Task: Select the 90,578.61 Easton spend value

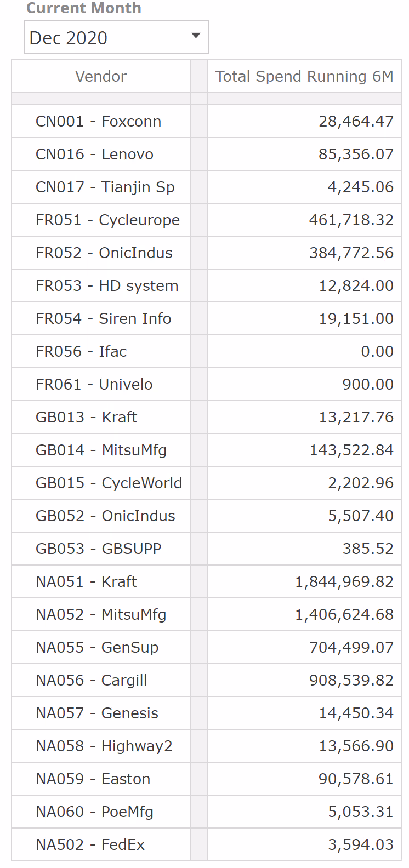Action: click(x=356, y=779)
